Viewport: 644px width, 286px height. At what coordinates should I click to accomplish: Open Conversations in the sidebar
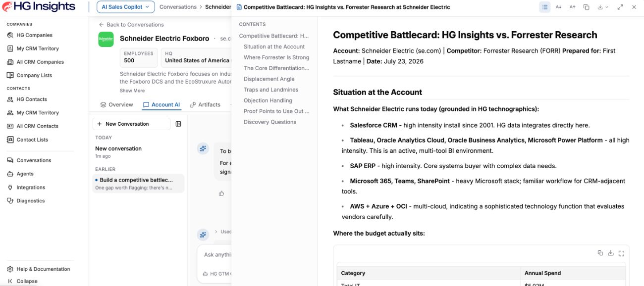(34, 160)
